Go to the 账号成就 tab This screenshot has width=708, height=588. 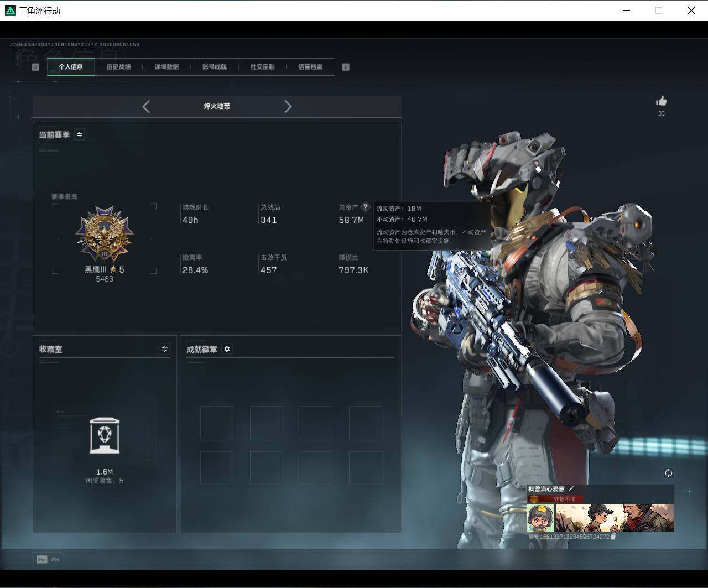pyautogui.click(x=214, y=67)
